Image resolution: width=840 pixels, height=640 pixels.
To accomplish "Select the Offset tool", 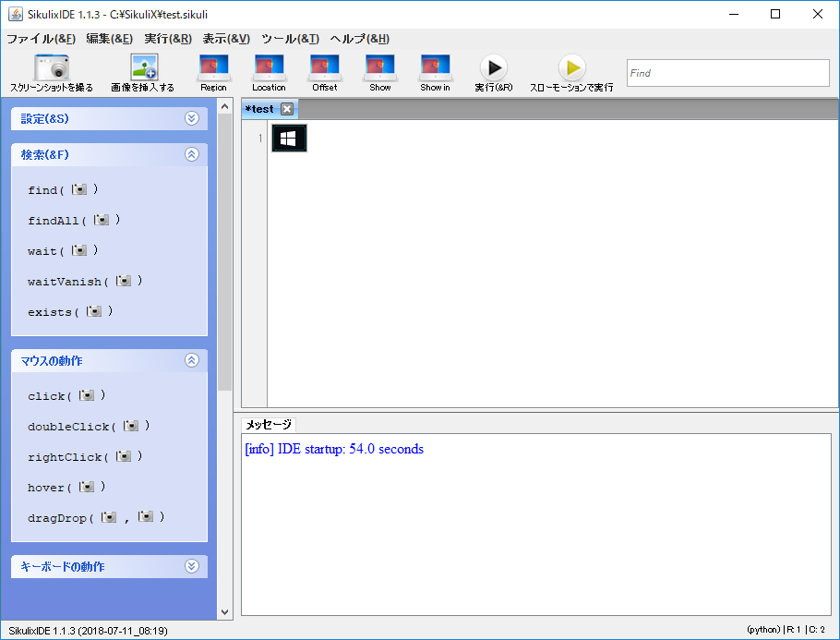I will 324,69.
